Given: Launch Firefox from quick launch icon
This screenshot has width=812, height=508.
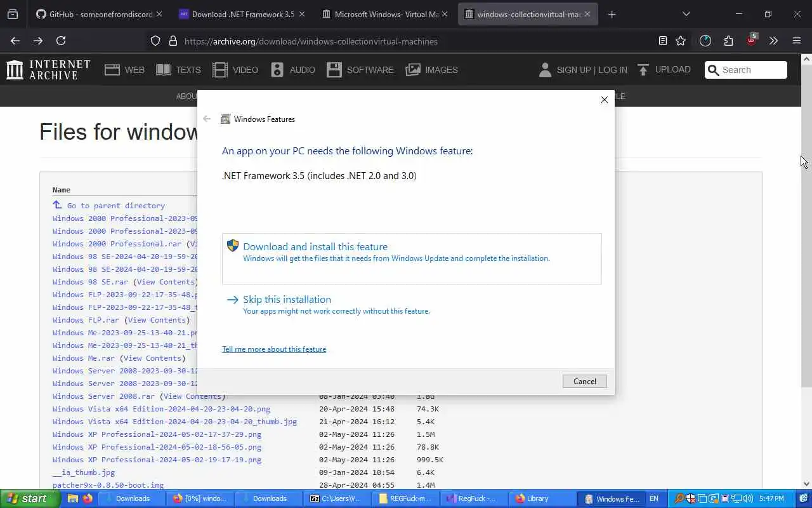Looking at the screenshot, I should 88,498.
